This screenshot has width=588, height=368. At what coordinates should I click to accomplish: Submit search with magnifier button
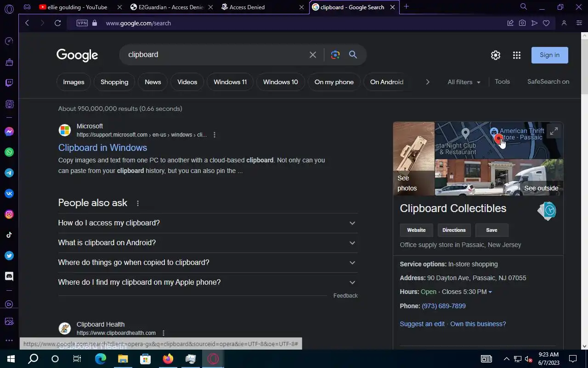point(353,55)
